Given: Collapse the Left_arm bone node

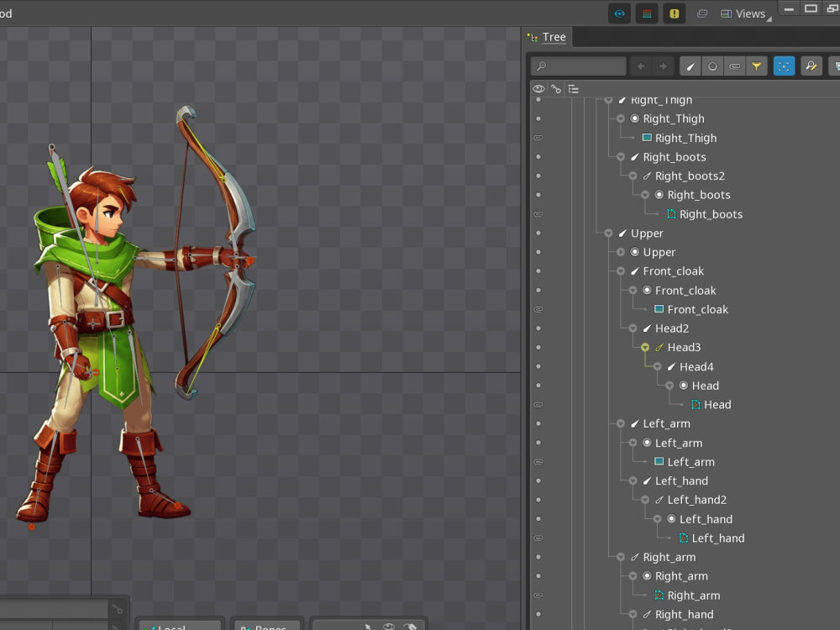Looking at the screenshot, I should 621,423.
